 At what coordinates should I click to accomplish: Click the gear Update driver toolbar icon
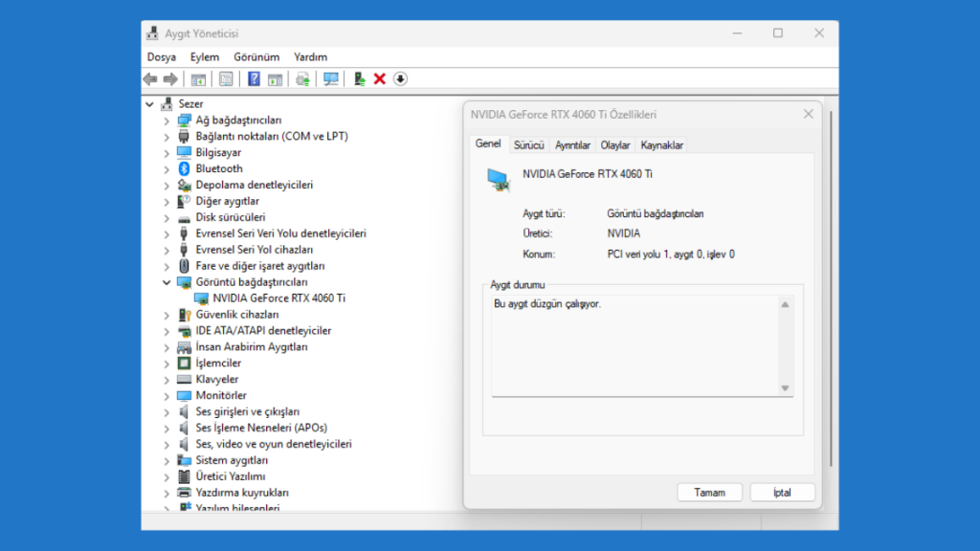pyautogui.click(x=303, y=79)
